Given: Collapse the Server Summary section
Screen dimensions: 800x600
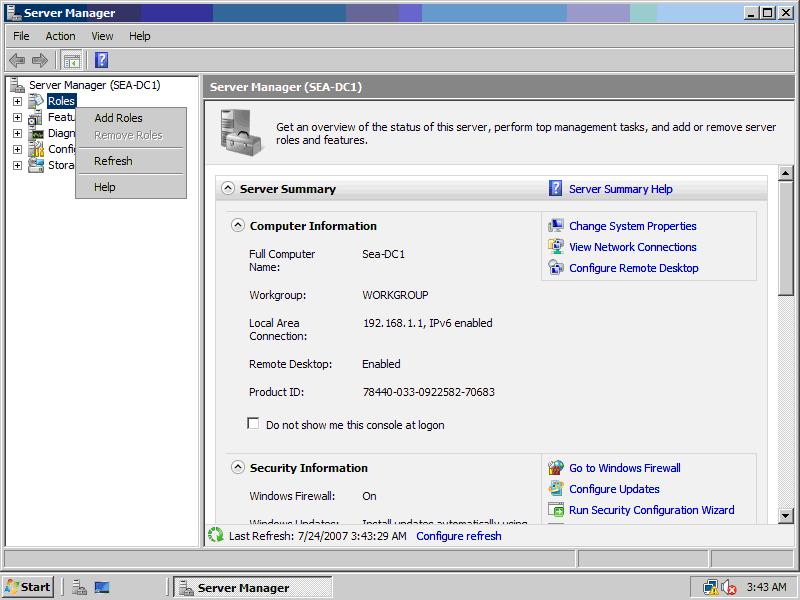Looking at the screenshot, I should [228, 189].
